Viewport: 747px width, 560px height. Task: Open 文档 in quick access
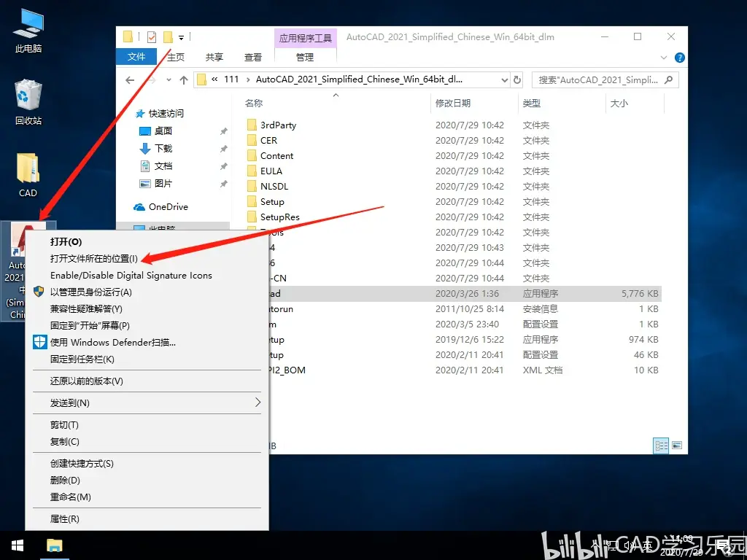tap(163, 166)
